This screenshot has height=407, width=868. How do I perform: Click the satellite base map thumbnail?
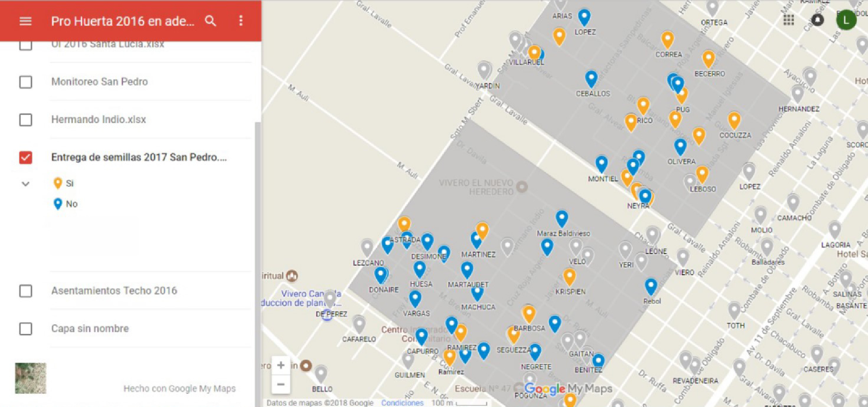[x=30, y=378]
